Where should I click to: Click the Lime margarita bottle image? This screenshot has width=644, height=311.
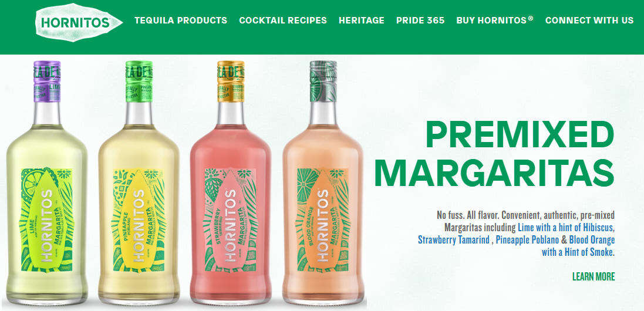click(x=47, y=182)
